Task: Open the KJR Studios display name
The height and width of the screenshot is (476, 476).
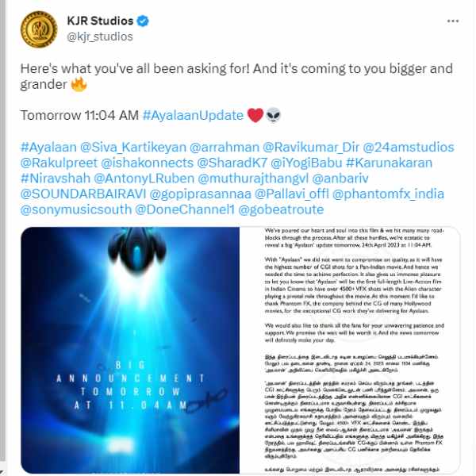Action: pos(100,21)
